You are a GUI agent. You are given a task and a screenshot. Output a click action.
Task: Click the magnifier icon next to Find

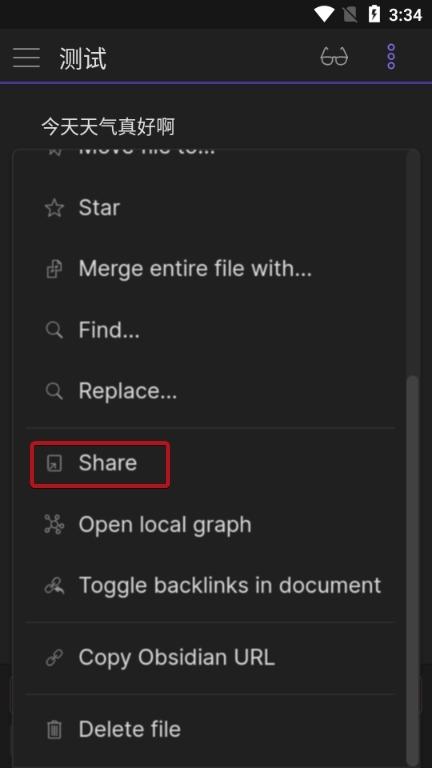point(54,330)
